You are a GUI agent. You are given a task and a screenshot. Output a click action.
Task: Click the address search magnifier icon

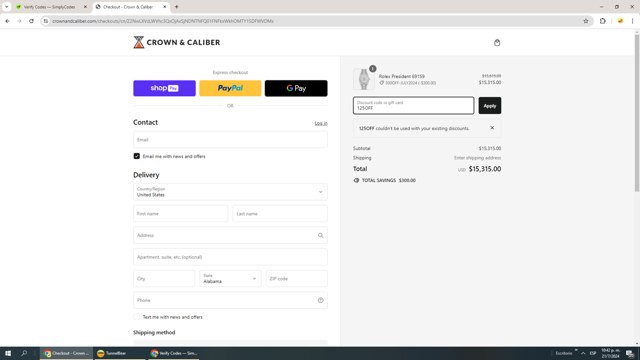(320, 235)
